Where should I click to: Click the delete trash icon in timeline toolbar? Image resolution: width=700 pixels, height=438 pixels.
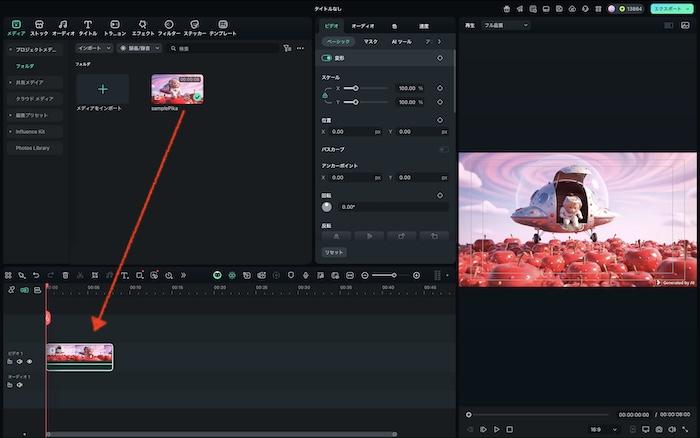[66, 275]
